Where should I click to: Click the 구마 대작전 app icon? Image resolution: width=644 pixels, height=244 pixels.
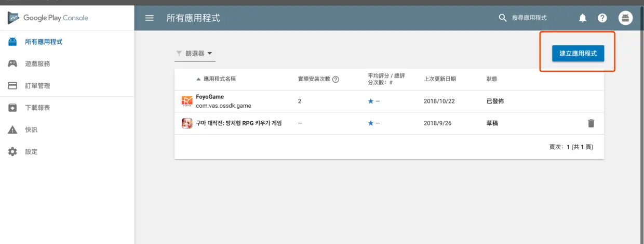[x=187, y=123]
